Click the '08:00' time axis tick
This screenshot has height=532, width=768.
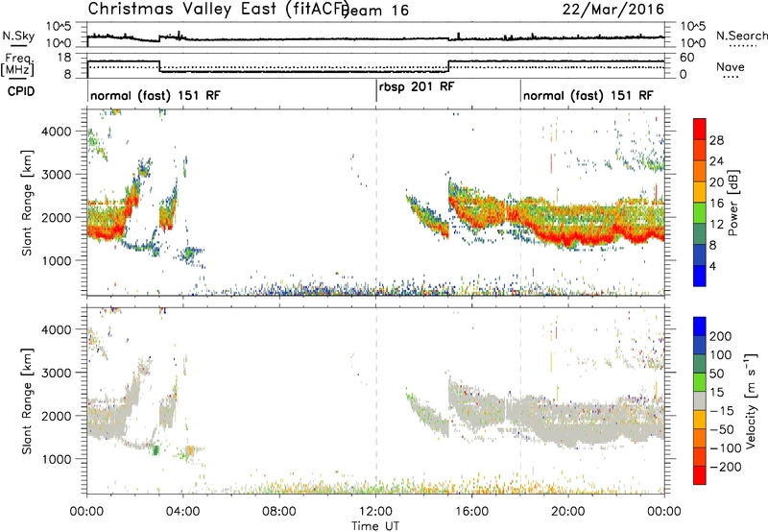[x=279, y=512]
